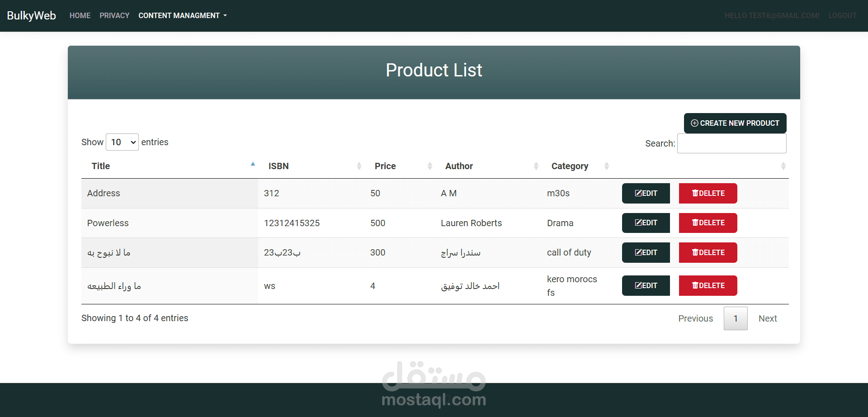
Task: Select pagination page 1
Action: [x=736, y=318]
